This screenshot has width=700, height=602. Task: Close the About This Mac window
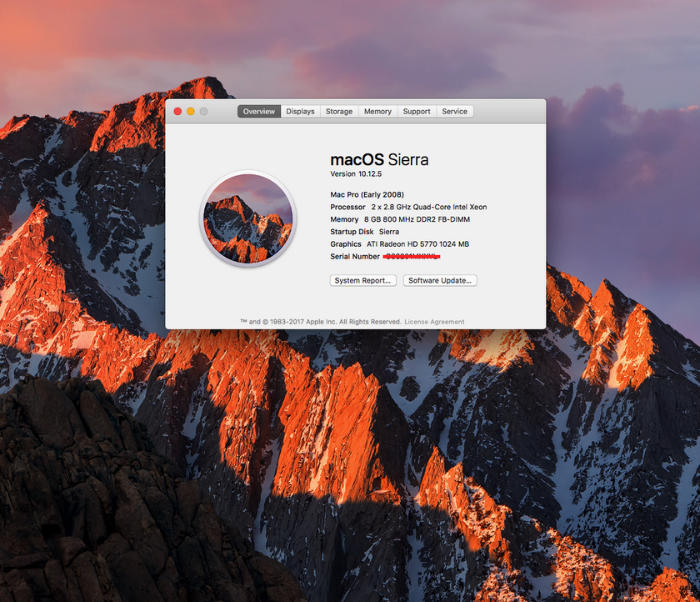(x=177, y=111)
